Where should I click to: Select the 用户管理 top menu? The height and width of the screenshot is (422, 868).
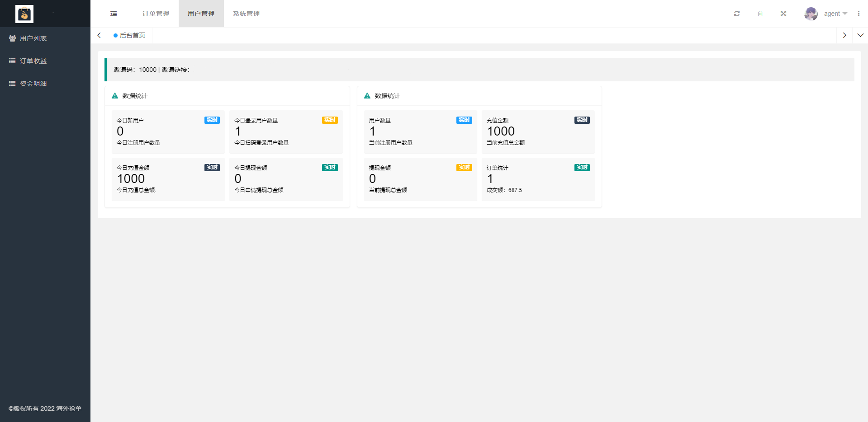pyautogui.click(x=201, y=14)
